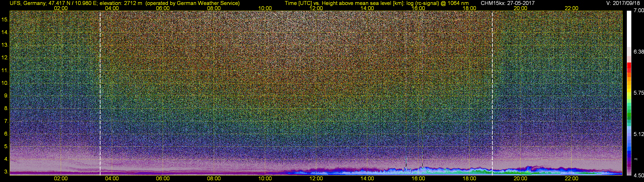Click the 10. km height axis label
The height and width of the screenshot is (182, 644).
click(x=5, y=83)
